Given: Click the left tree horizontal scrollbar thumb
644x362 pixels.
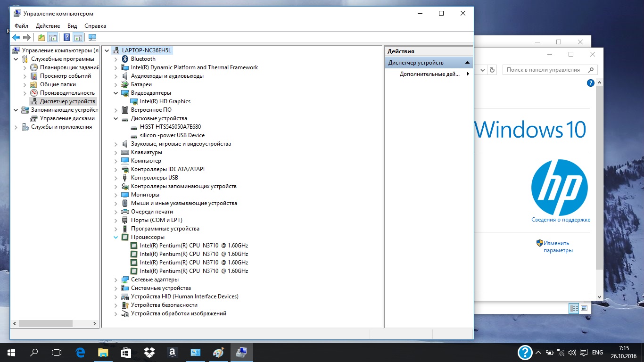Looking at the screenshot, I should point(45,324).
